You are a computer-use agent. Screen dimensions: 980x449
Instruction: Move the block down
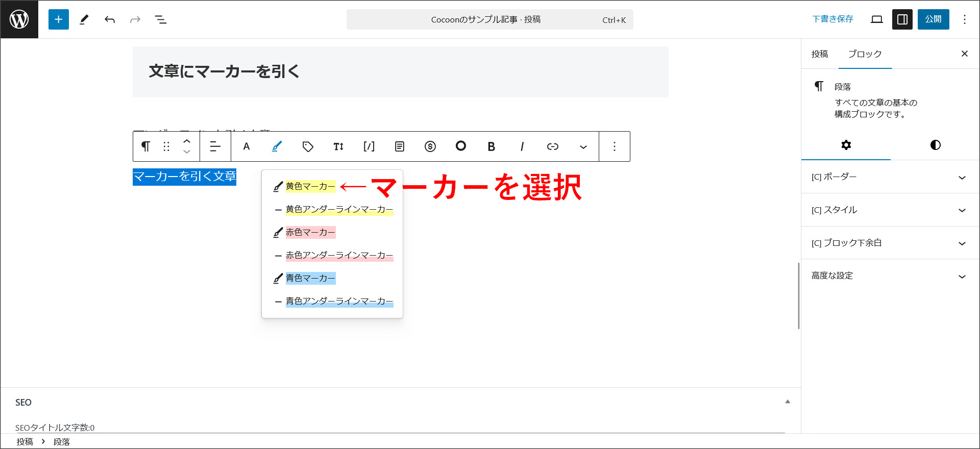(187, 152)
